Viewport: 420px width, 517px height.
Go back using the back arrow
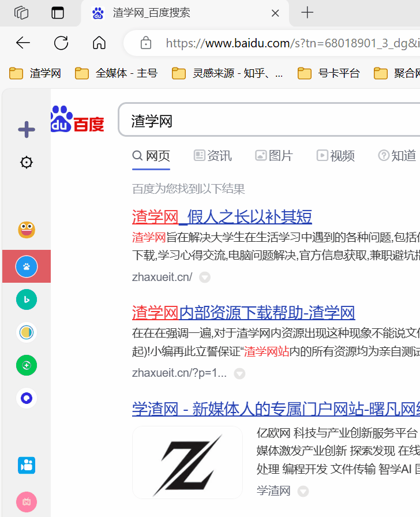pyautogui.click(x=23, y=43)
